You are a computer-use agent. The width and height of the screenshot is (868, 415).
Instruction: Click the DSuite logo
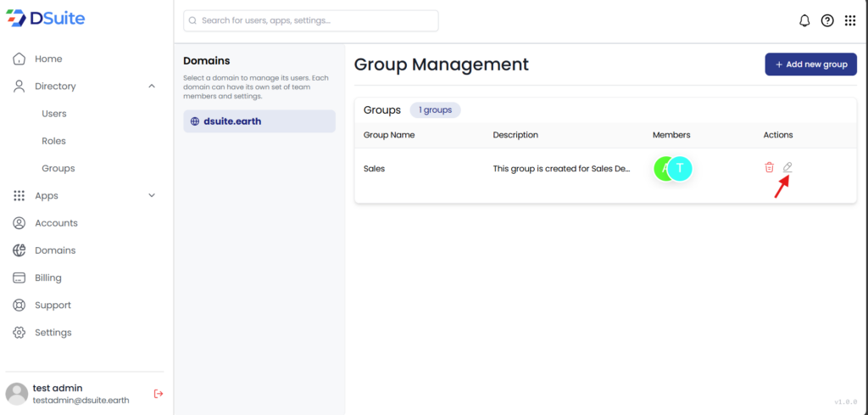[46, 19]
